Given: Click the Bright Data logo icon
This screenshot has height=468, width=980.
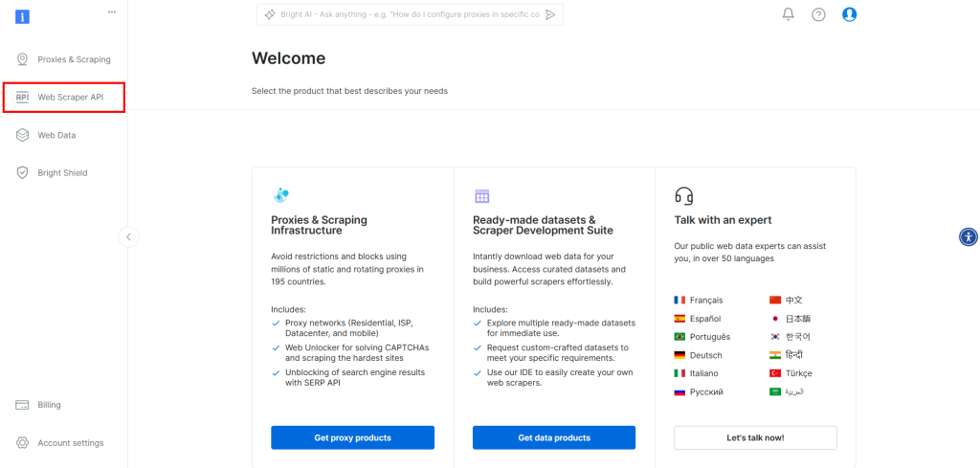Looking at the screenshot, I should tap(23, 17).
